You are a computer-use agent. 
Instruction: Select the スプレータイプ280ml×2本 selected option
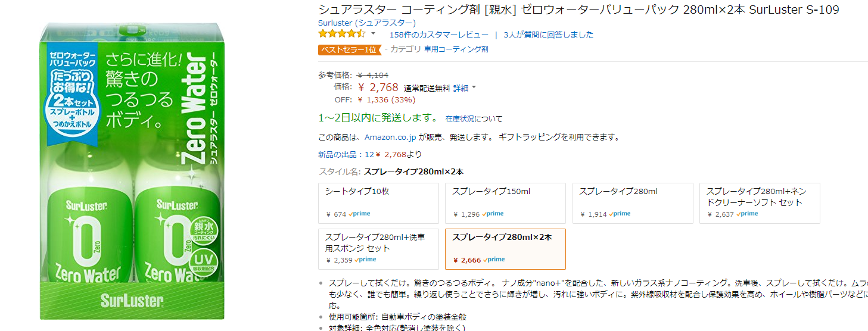tap(505, 249)
